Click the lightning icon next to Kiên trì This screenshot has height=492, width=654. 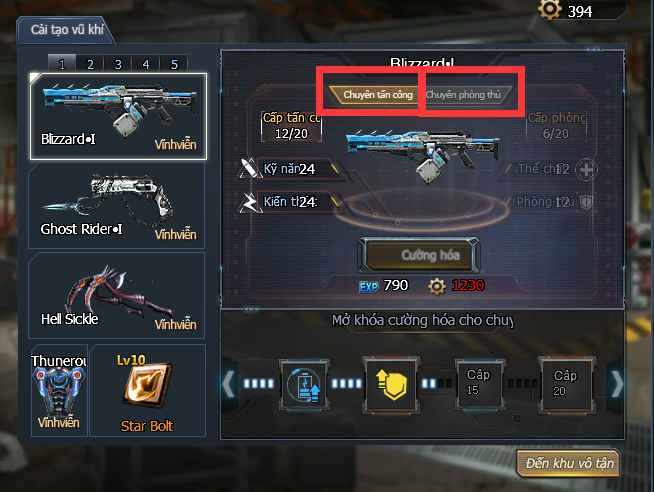249,203
